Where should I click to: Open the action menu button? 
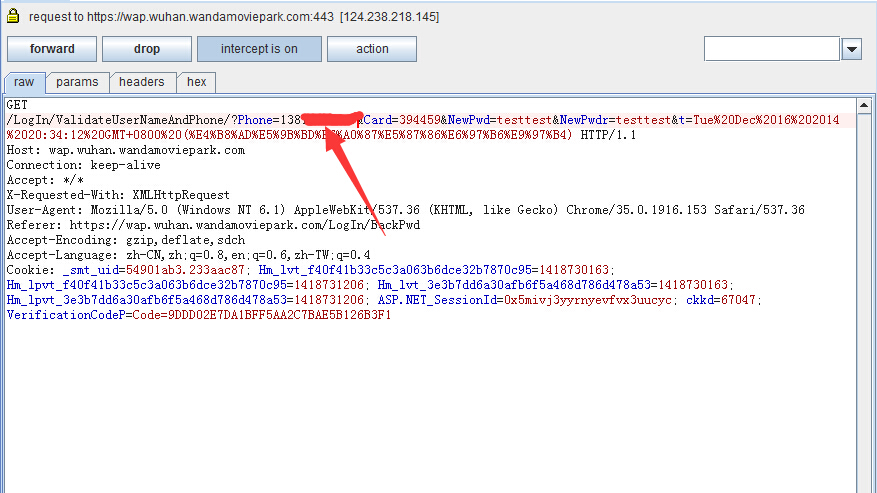(x=372, y=49)
